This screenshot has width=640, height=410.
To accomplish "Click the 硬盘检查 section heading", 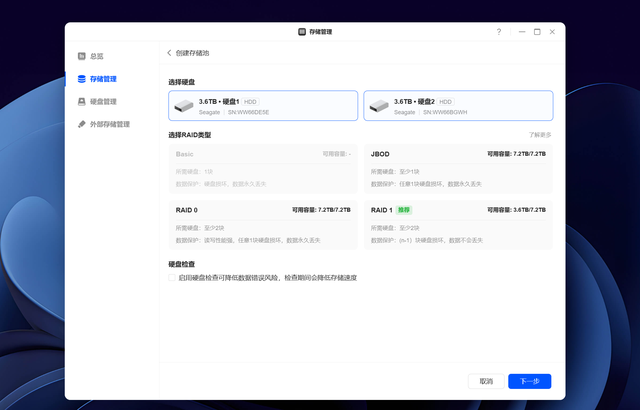I will [x=182, y=264].
